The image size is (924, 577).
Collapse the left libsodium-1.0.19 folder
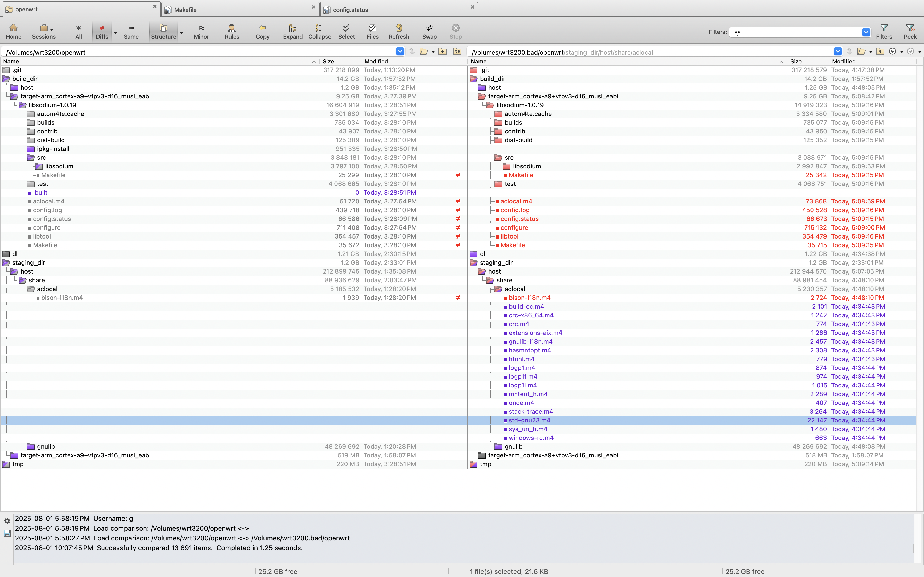click(22, 105)
